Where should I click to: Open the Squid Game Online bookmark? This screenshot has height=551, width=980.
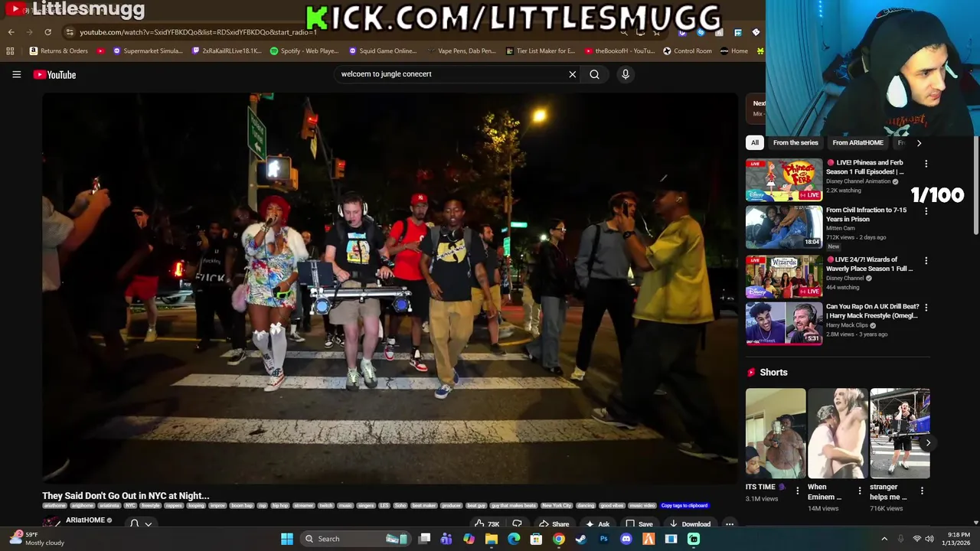383,51
